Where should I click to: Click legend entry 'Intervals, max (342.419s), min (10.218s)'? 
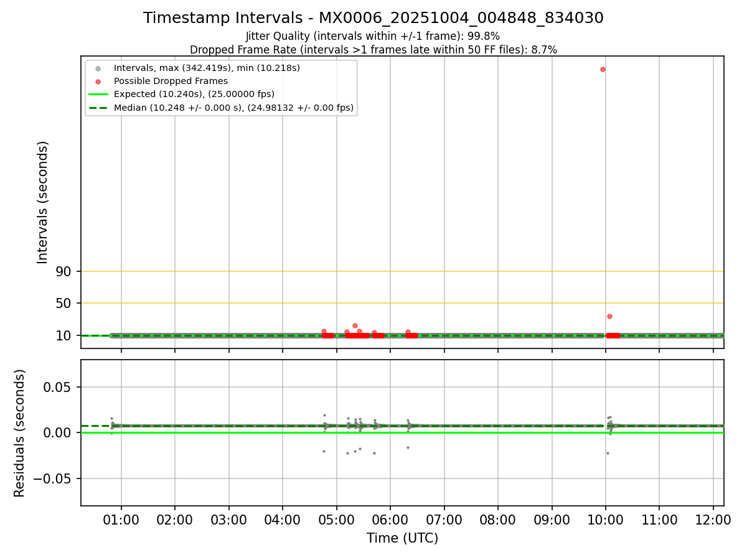(x=207, y=68)
